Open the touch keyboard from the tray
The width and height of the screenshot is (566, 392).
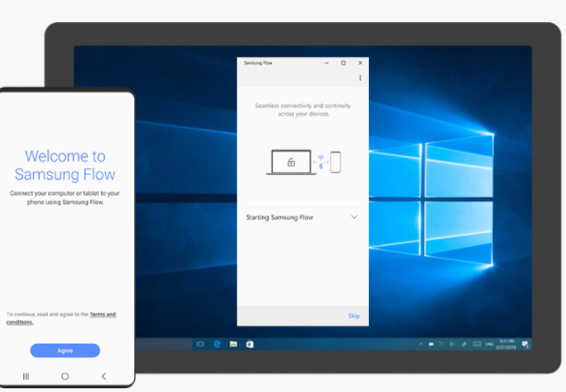(477, 344)
